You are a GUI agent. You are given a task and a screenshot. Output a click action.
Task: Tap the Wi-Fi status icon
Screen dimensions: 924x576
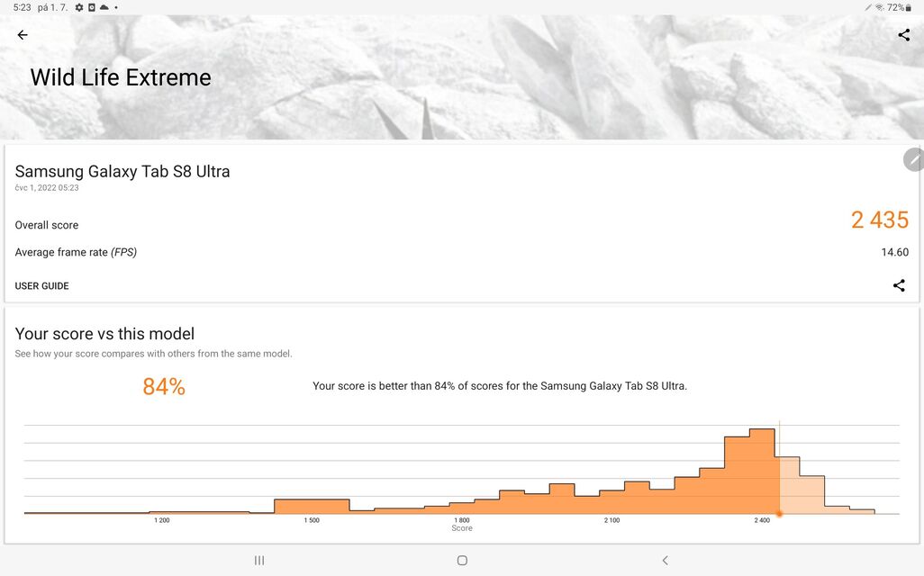tap(879, 7)
